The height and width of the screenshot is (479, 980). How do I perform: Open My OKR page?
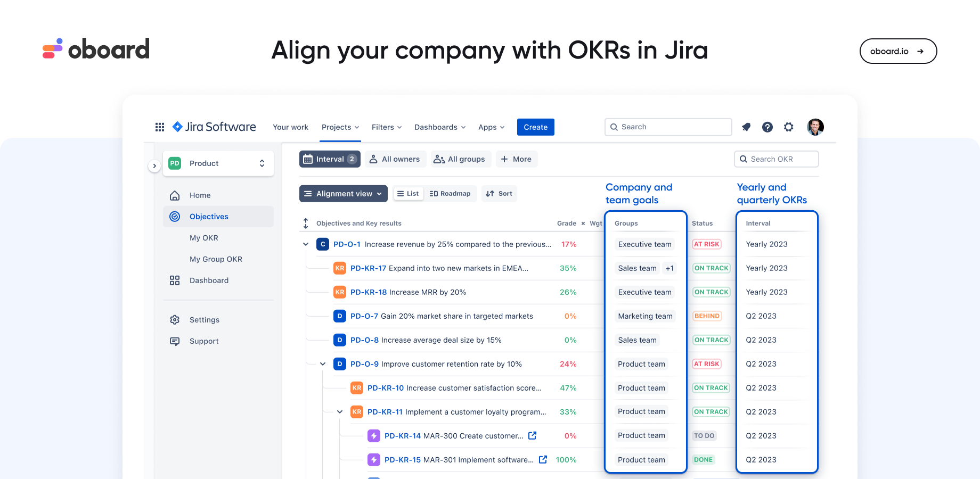click(204, 238)
